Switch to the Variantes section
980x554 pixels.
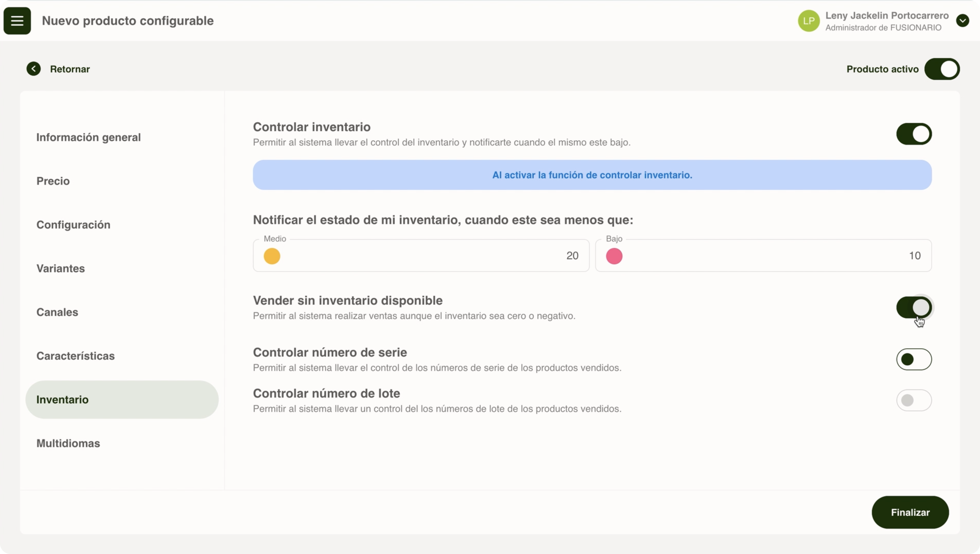60,269
